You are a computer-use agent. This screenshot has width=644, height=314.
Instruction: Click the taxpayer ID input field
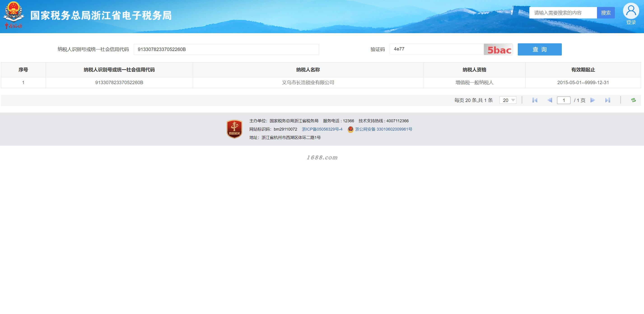click(226, 49)
